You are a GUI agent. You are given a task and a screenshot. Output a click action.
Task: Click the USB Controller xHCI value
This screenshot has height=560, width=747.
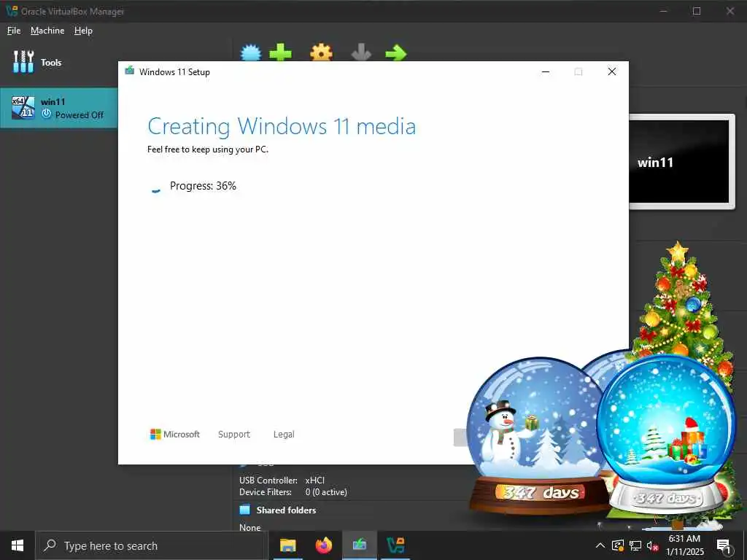click(x=315, y=481)
